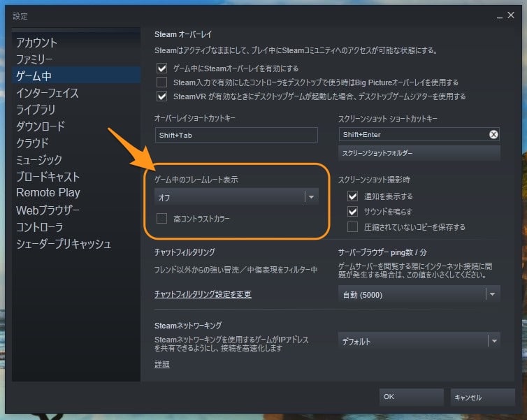Viewport: 527px width, 420px height.
Task: Enable 高コントラストカラー checkbox
Action: pyautogui.click(x=162, y=219)
